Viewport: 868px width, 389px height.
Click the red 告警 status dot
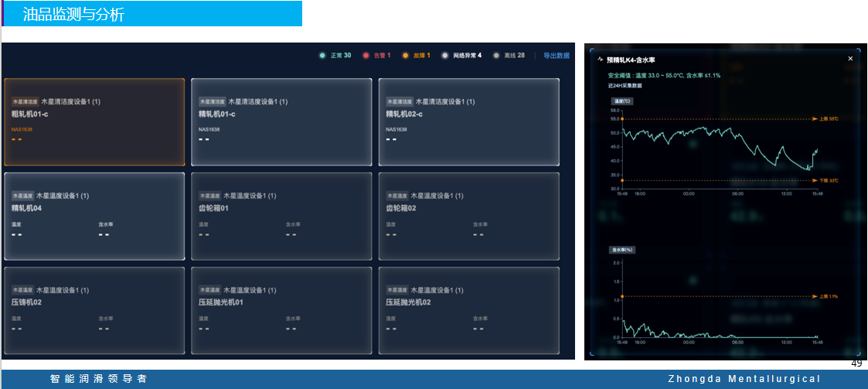(366, 56)
